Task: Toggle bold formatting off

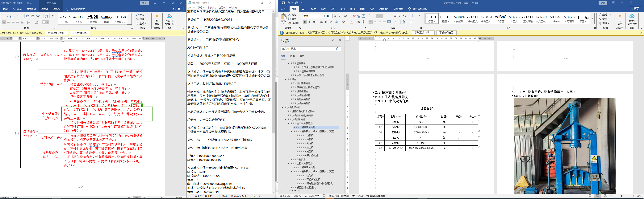Action: [305, 22]
